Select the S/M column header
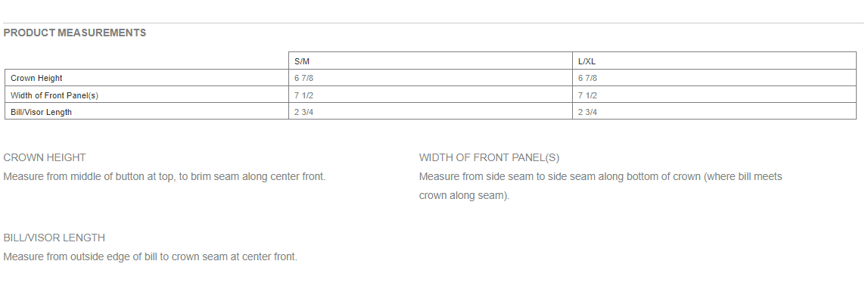Screen dimensions: 868x292 coord(302,61)
